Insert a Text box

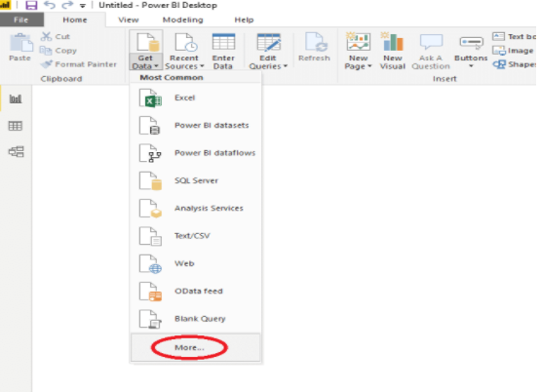pos(514,36)
